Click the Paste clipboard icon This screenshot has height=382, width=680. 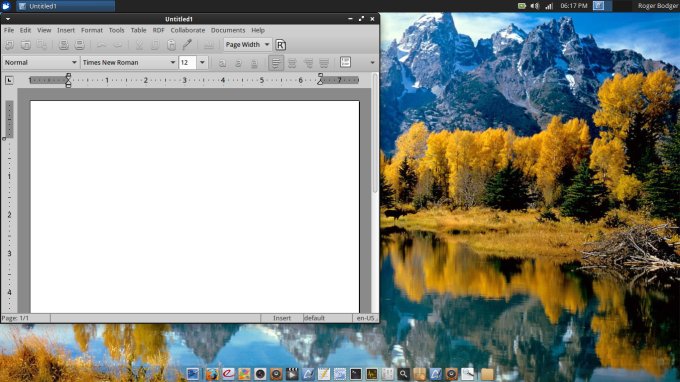coord(171,45)
